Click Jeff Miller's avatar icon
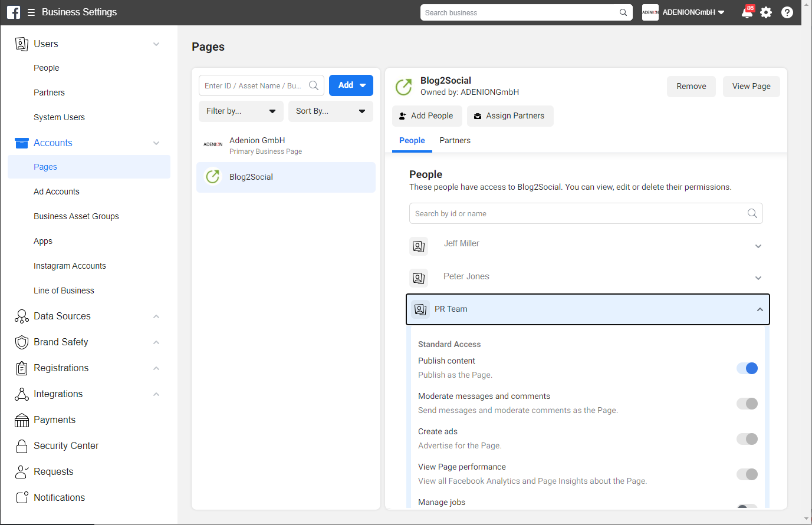The height and width of the screenshot is (525, 812). pos(419,246)
